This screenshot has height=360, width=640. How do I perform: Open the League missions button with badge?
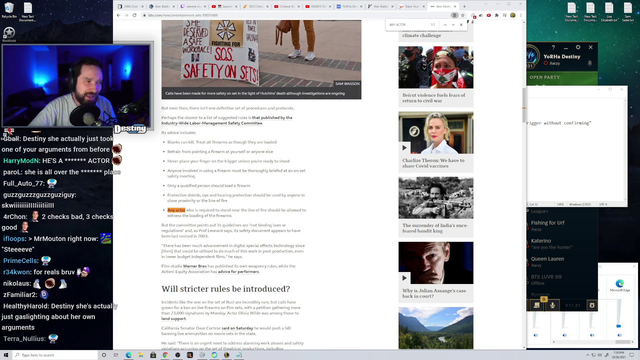click(x=537, y=305)
